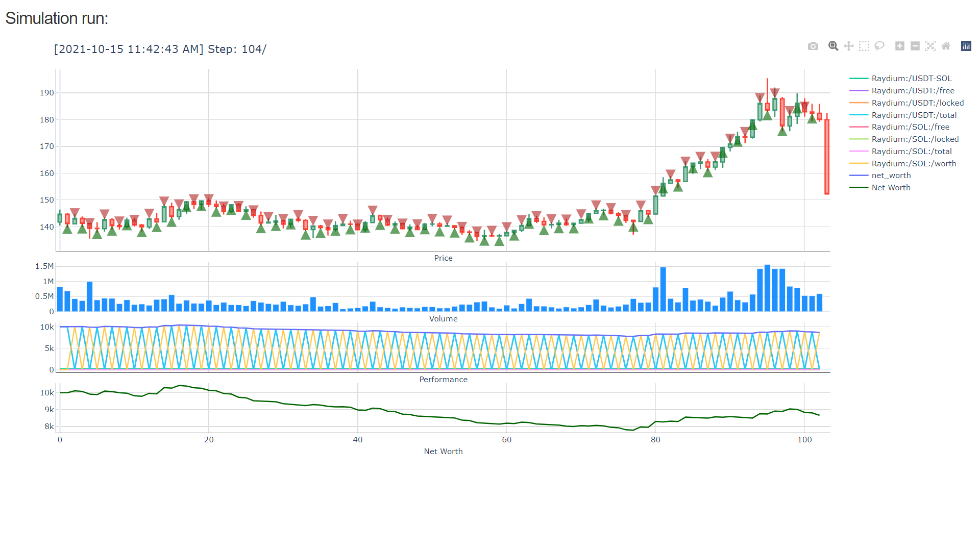Reset axes with the home icon
980x551 pixels.
[946, 46]
